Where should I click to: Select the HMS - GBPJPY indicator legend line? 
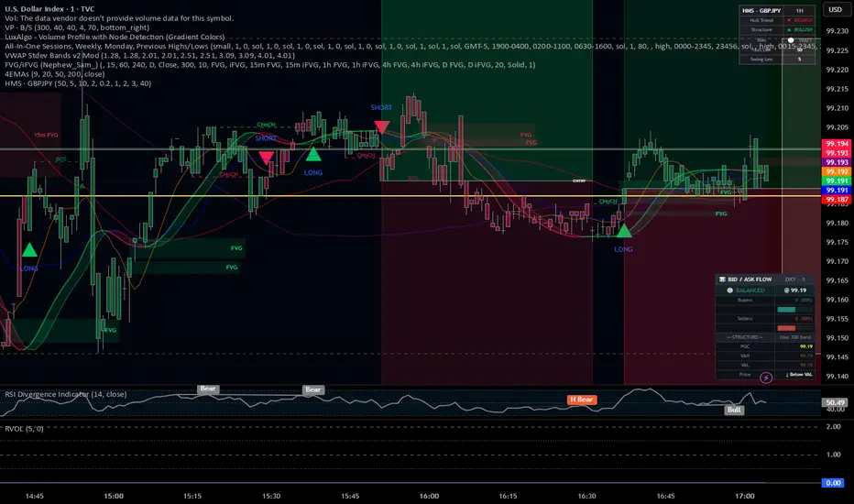click(78, 83)
